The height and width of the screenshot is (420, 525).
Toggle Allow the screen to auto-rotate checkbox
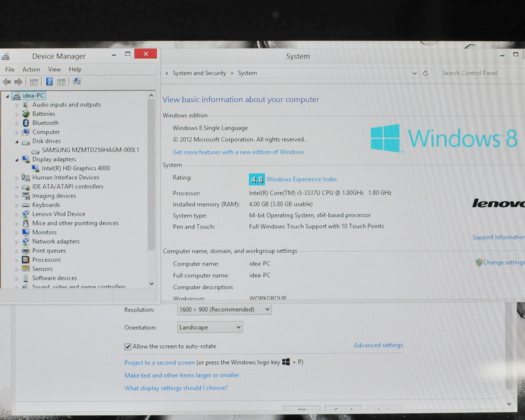pyautogui.click(x=127, y=346)
